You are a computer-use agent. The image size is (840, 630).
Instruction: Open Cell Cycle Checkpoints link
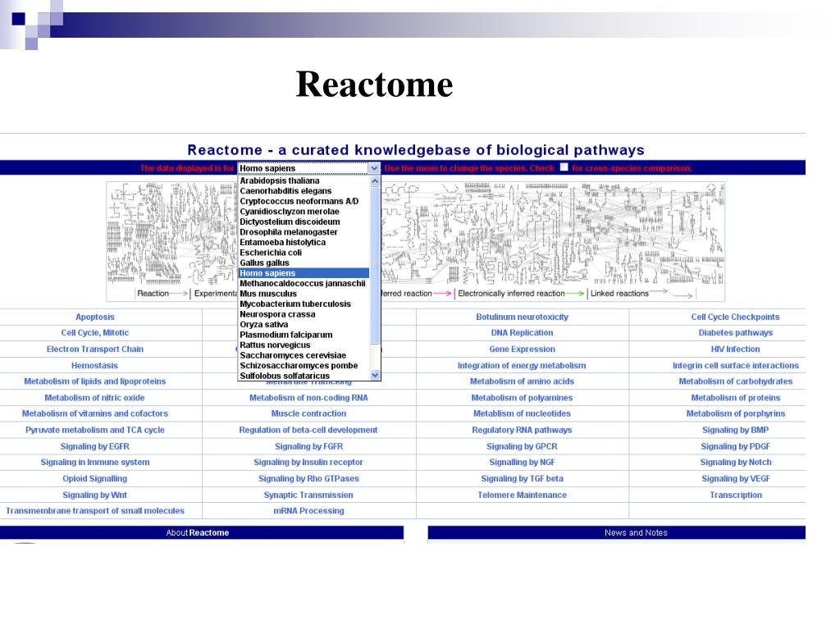point(736,317)
